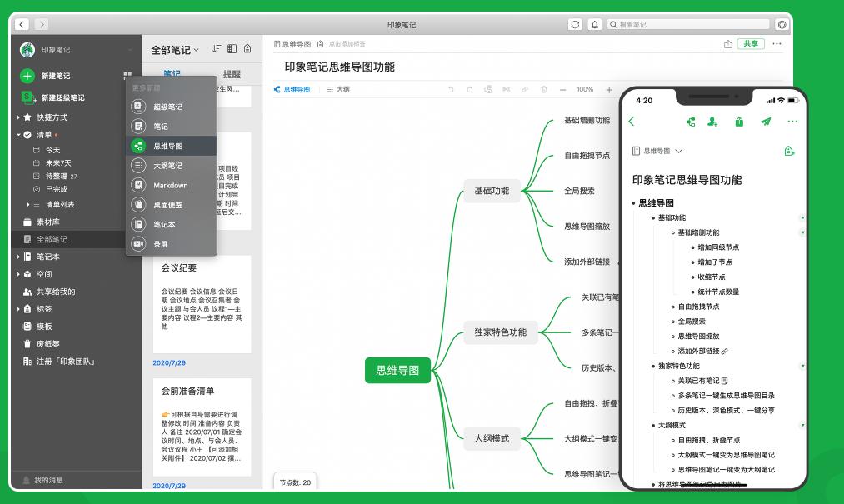The image size is (844, 504).
Task: Click 注册「印象团队」in sidebar
Action: coord(59,362)
